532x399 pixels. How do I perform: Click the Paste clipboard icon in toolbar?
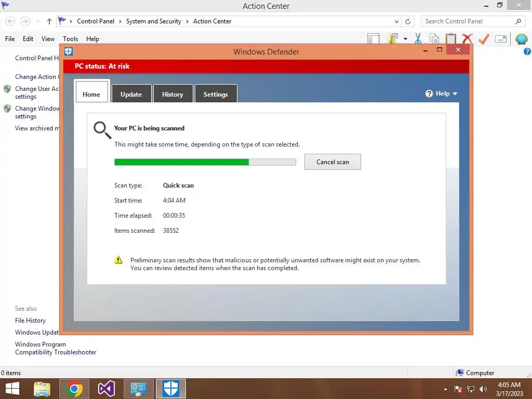pos(450,38)
